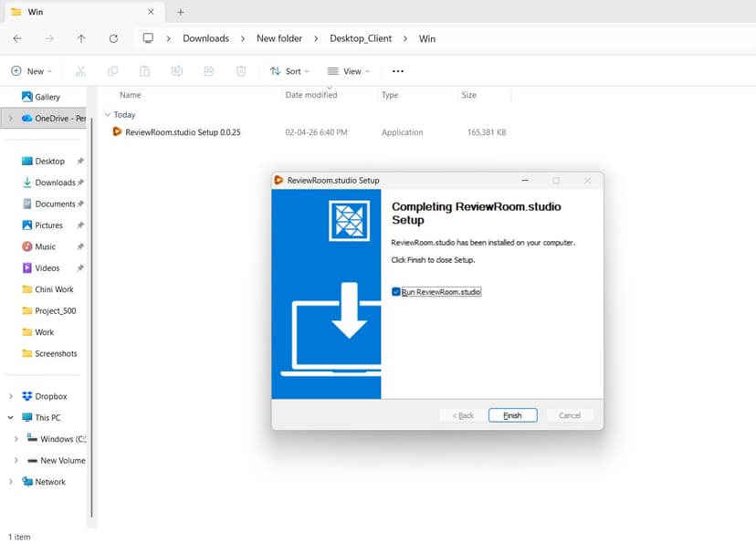Sort by the Name column header
756x544 pixels.
point(131,95)
